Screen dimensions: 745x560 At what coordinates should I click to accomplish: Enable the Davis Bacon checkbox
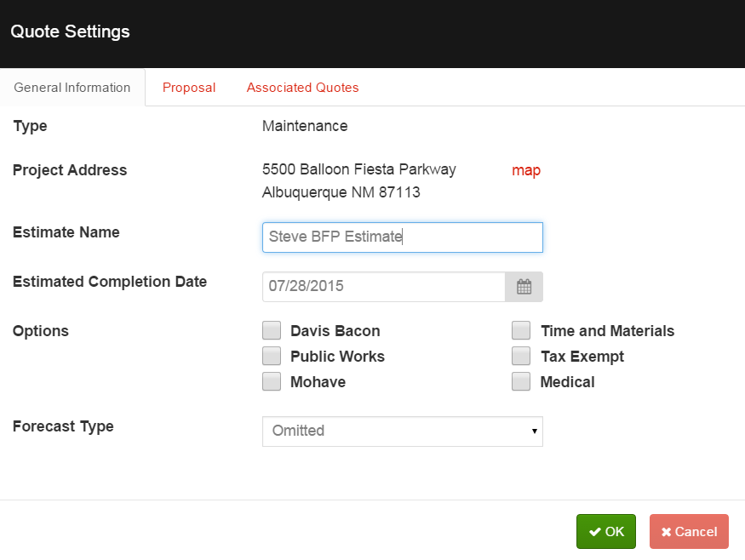(x=272, y=330)
